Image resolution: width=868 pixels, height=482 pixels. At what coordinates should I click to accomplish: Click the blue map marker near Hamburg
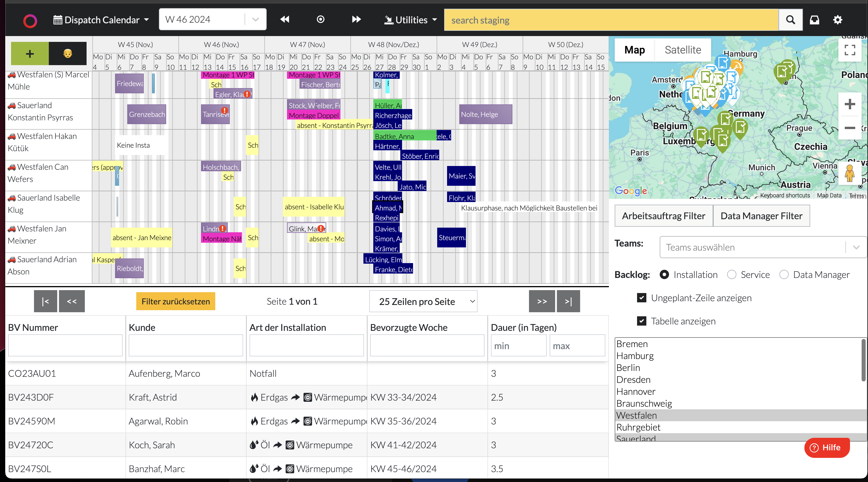click(723, 63)
